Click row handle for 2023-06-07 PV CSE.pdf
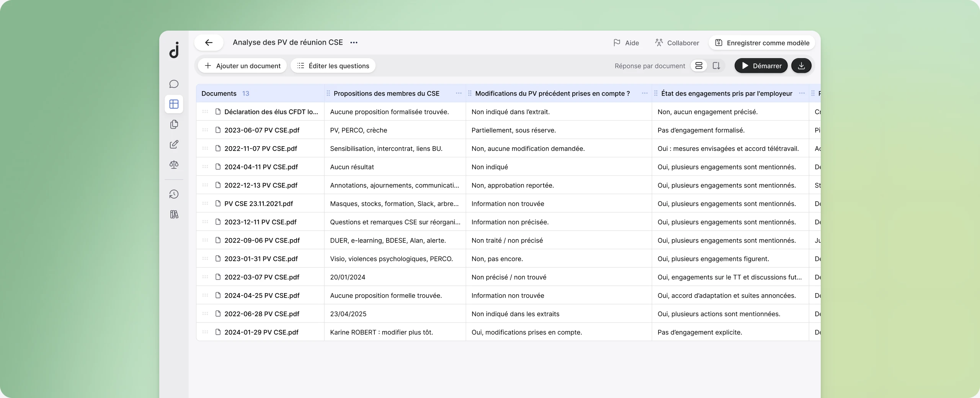The image size is (980, 398). pos(205,130)
